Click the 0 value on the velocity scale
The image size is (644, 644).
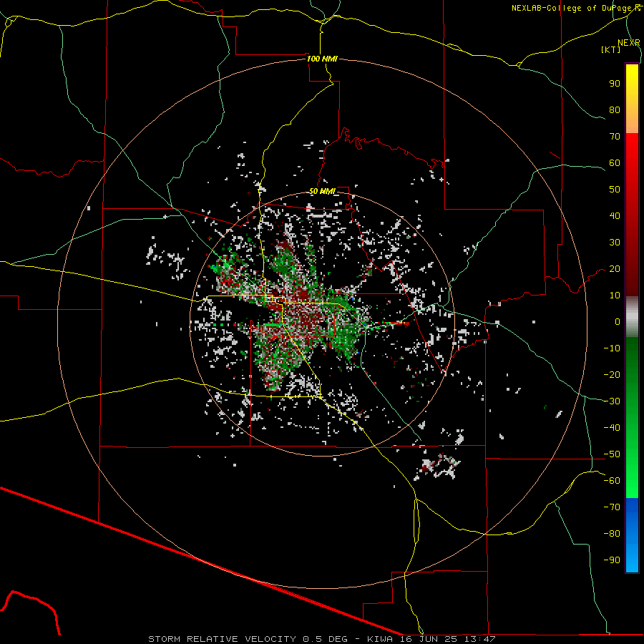(x=618, y=321)
